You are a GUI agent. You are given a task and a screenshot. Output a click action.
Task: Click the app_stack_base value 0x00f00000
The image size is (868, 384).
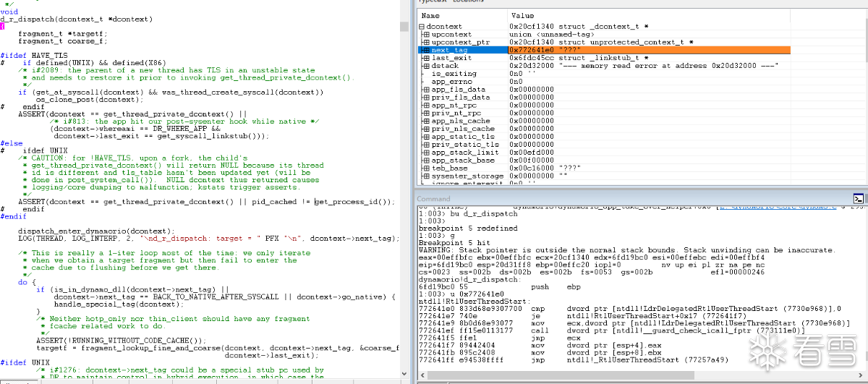point(532,161)
